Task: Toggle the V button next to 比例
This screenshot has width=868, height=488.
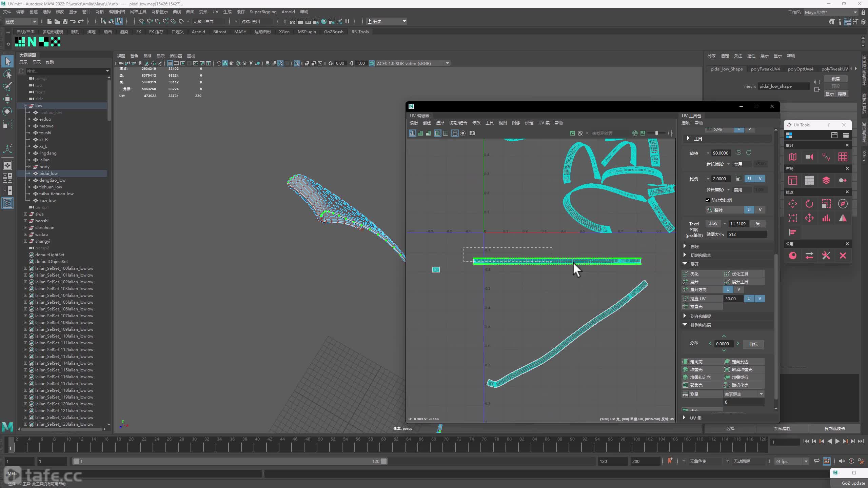Action: click(760, 179)
